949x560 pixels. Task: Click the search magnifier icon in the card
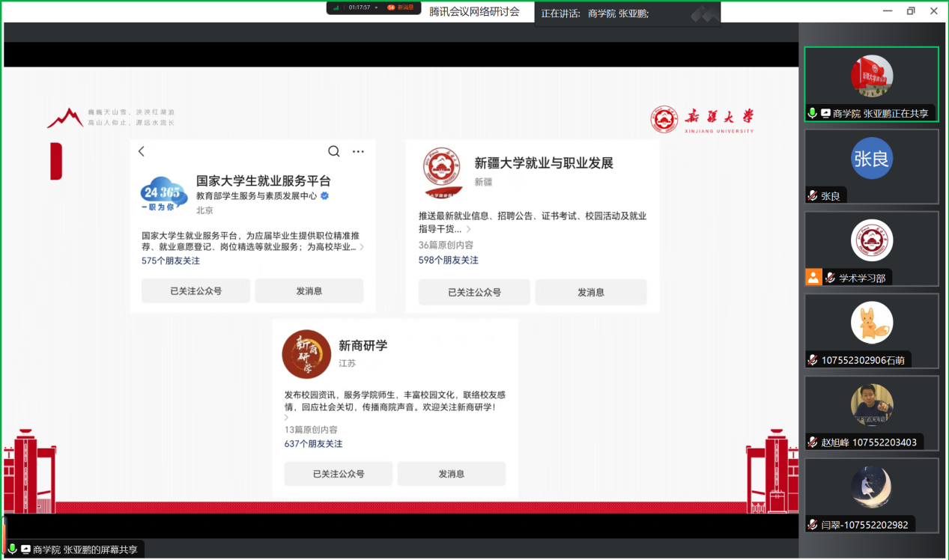[x=334, y=151]
